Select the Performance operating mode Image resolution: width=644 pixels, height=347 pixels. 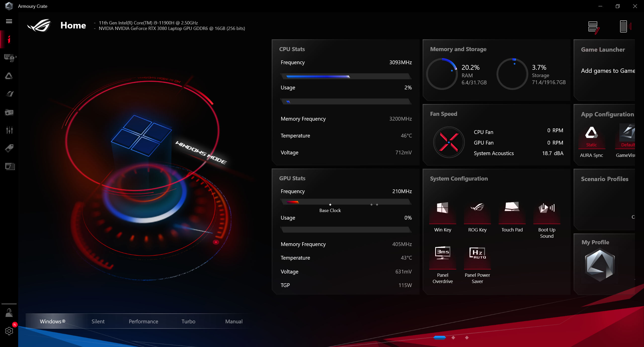coord(143,321)
